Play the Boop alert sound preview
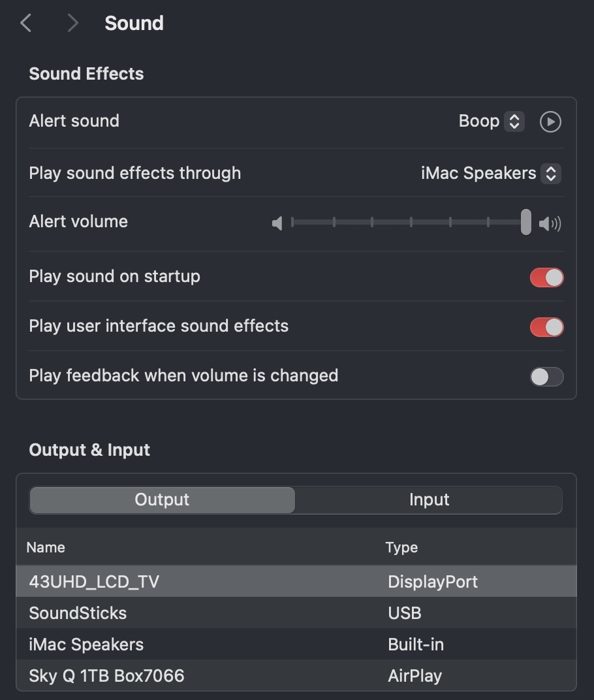This screenshot has height=700, width=594. tap(550, 121)
